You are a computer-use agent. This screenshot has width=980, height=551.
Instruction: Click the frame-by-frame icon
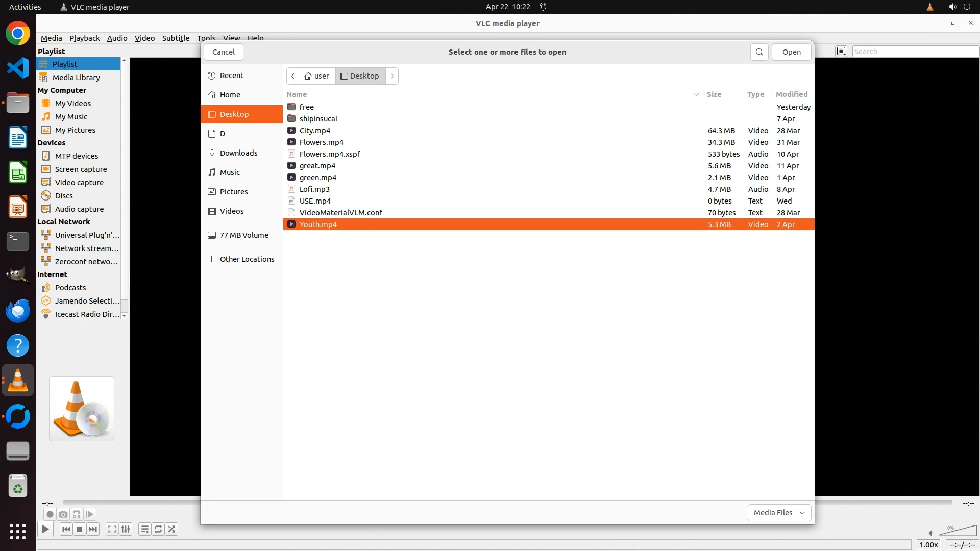click(x=90, y=514)
